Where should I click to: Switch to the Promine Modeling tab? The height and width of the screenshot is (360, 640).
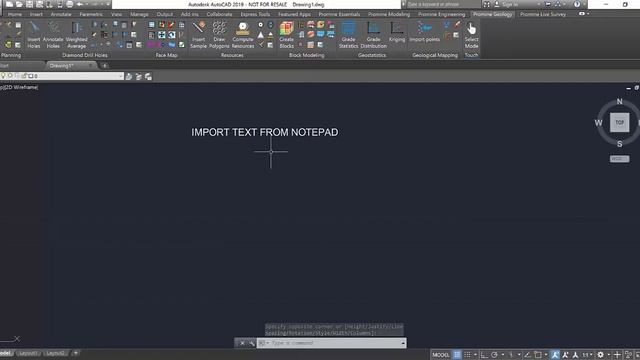pos(389,14)
